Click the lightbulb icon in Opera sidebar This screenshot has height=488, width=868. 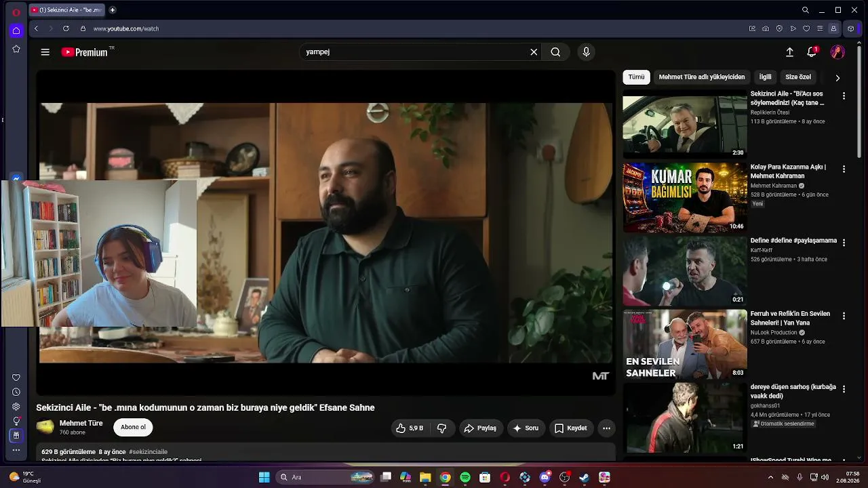(16, 421)
